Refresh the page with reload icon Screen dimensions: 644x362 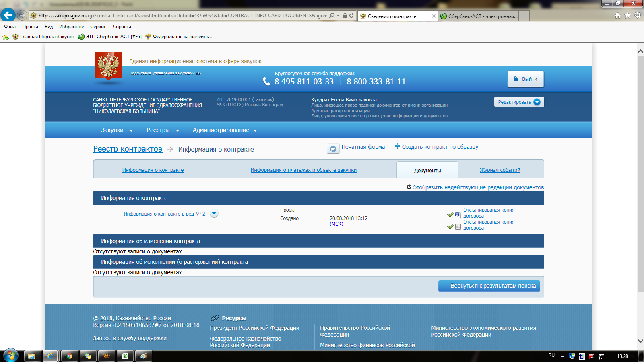[x=351, y=15]
